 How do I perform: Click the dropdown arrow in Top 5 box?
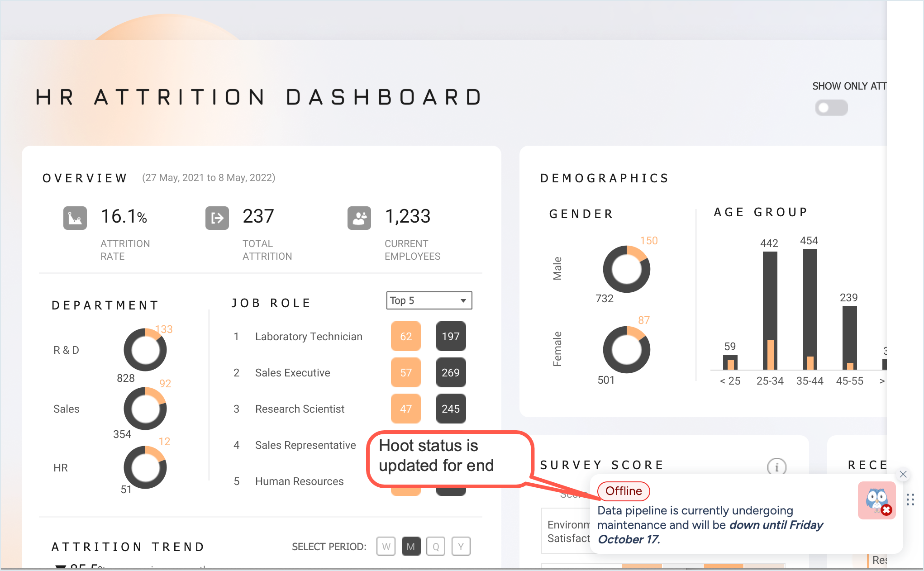pos(463,300)
